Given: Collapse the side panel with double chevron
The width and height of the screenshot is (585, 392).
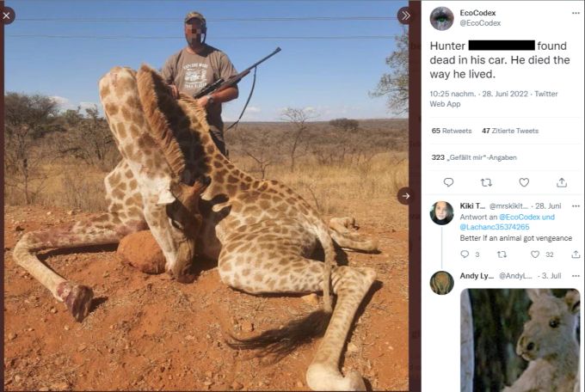Looking at the screenshot, I should (405, 15).
